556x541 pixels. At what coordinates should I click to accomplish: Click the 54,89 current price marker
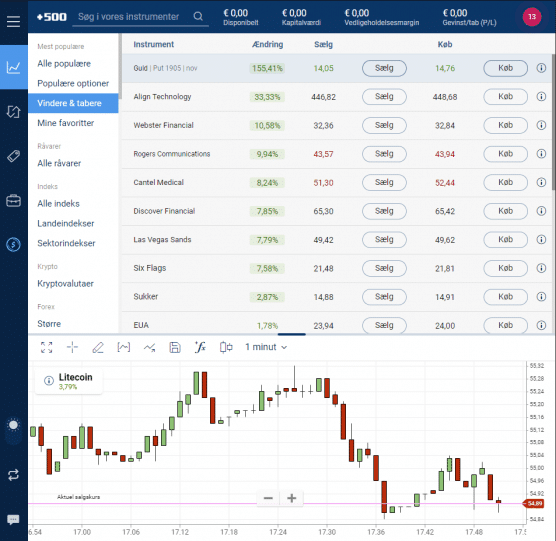(x=533, y=503)
